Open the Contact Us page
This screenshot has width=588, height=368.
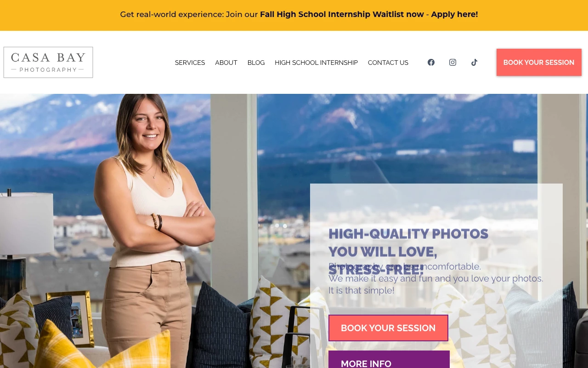point(388,63)
